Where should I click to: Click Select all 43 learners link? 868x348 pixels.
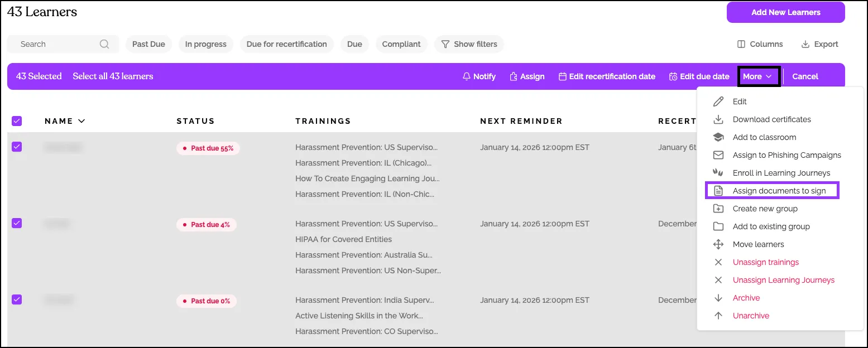113,76
